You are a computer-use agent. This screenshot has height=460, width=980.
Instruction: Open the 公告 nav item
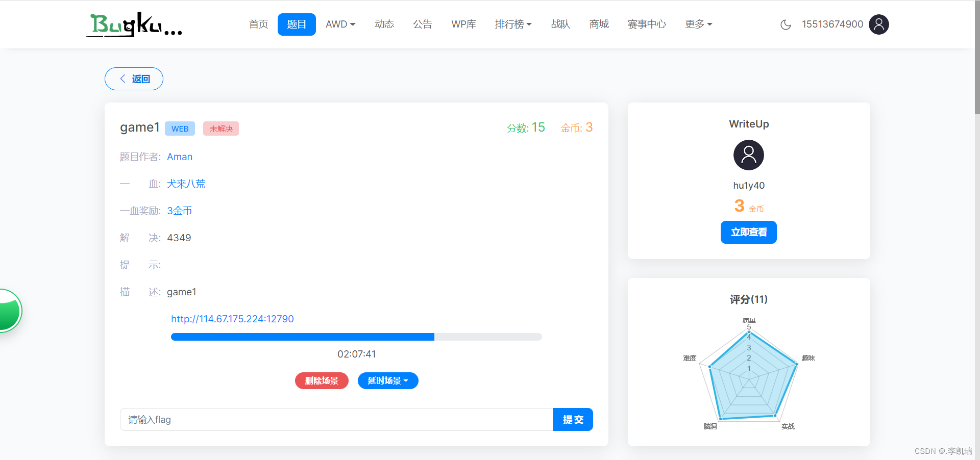click(x=423, y=24)
